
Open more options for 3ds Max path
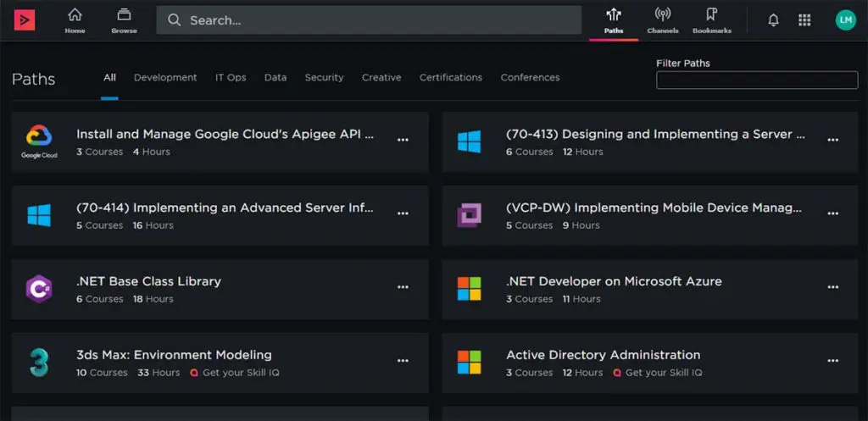403,361
